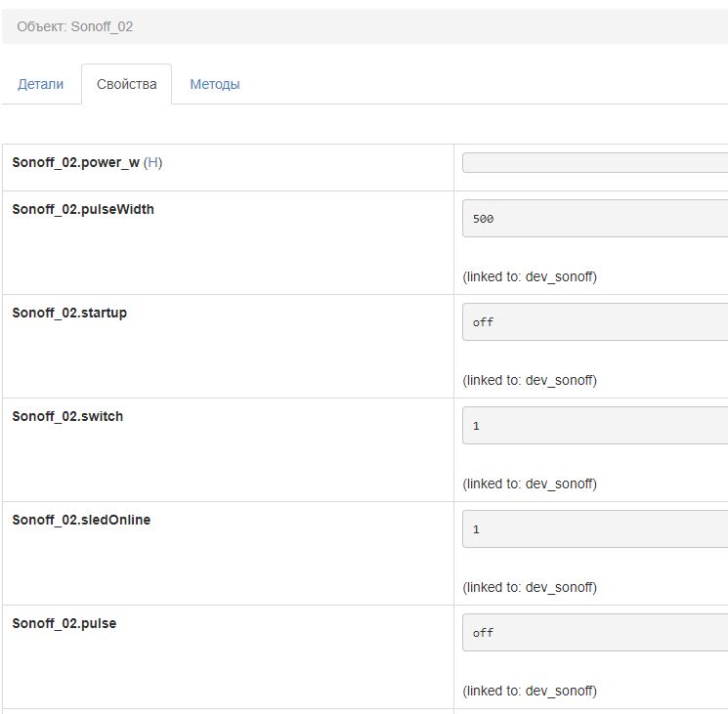Select the Свойства tab
Screen dimensions: 728x714
[x=127, y=84]
